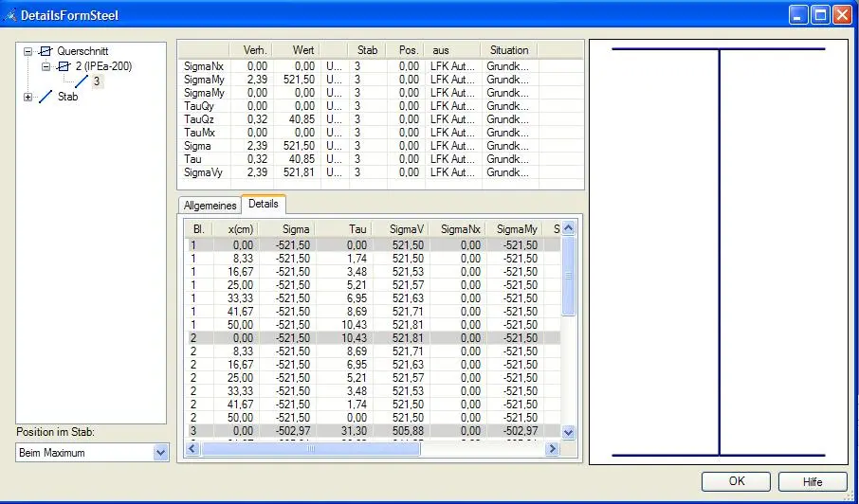859x504 pixels.
Task: Sort by the Verh. column header
Action: 251,50
